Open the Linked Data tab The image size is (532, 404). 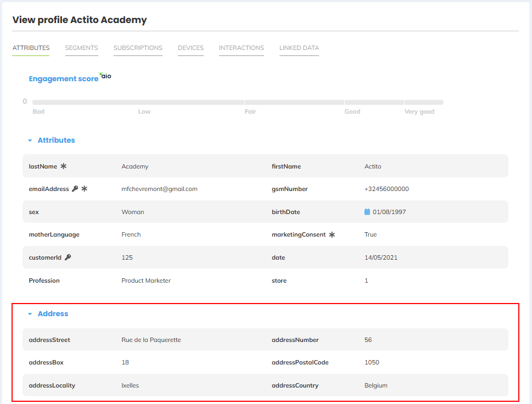point(299,48)
